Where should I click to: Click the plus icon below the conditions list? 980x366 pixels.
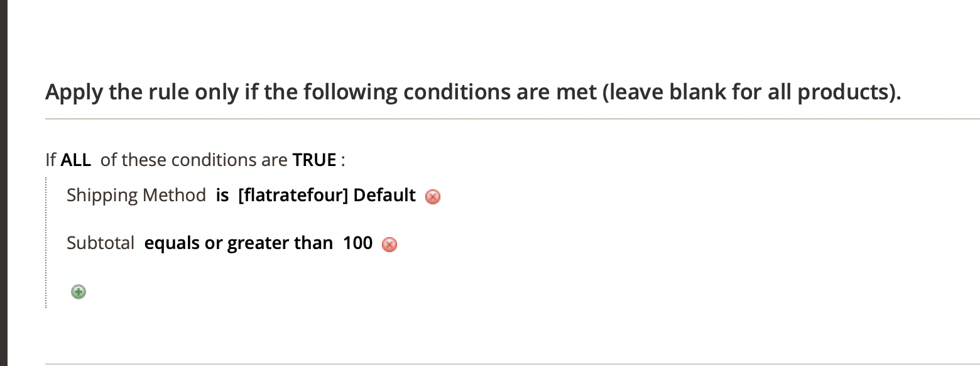point(78,291)
